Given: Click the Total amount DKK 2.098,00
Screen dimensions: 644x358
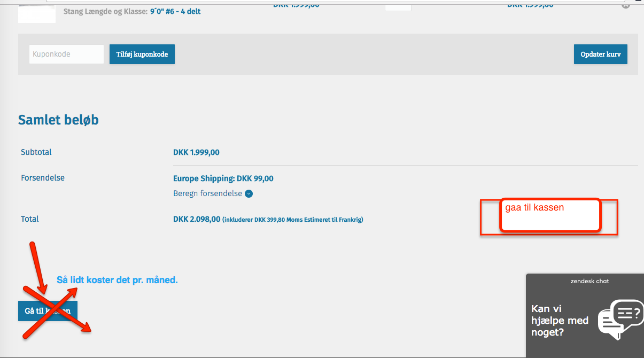Looking at the screenshot, I should (x=196, y=219).
